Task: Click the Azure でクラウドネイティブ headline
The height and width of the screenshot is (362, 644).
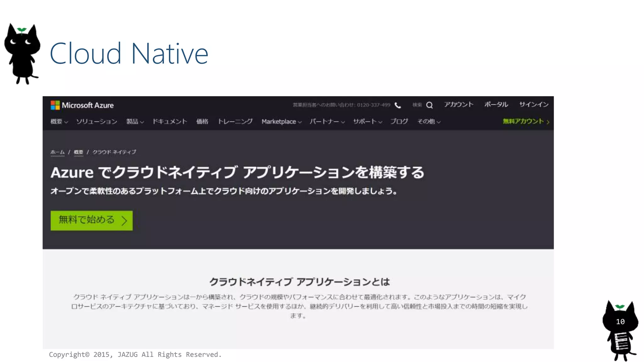Action: tap(237, 172)
